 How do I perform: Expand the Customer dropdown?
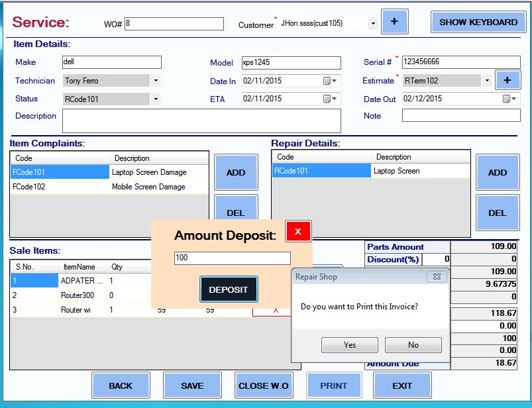tap(373, 23)
